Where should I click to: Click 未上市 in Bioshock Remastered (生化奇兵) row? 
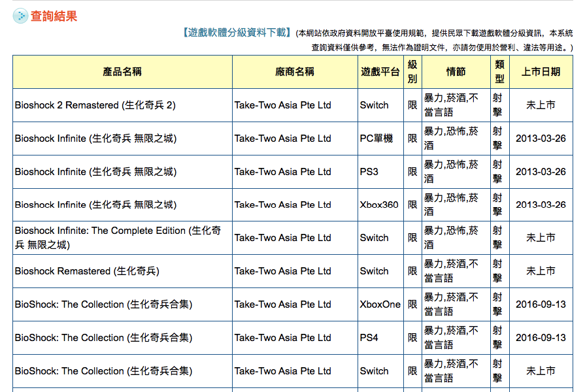point(541,271)
